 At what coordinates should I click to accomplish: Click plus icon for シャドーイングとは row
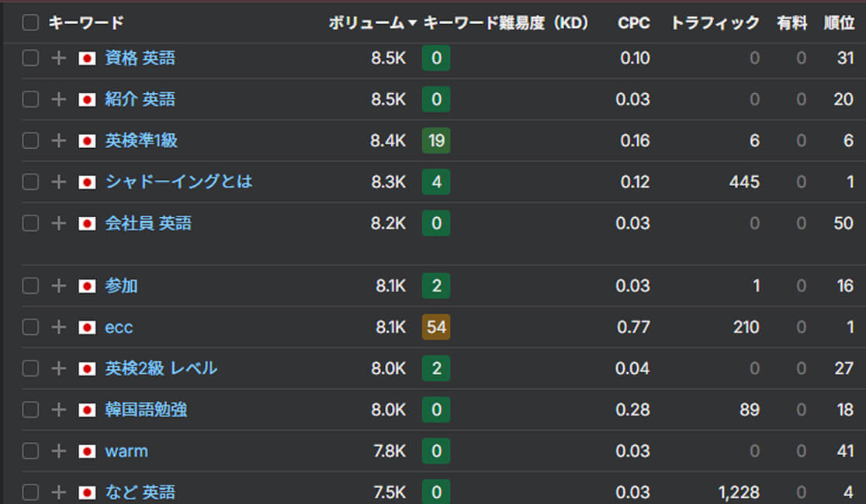tap(58, 181)
